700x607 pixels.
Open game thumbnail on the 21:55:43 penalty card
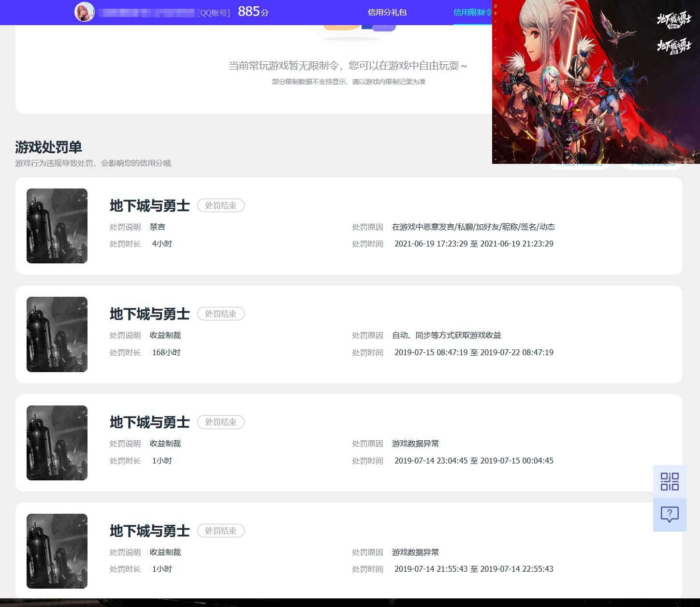[x=57, y=551]
